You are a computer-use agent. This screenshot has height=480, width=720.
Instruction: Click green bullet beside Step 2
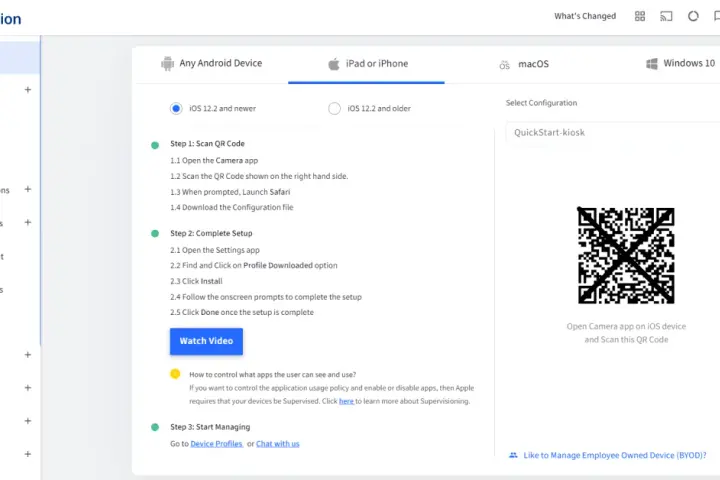coord(155,233)
